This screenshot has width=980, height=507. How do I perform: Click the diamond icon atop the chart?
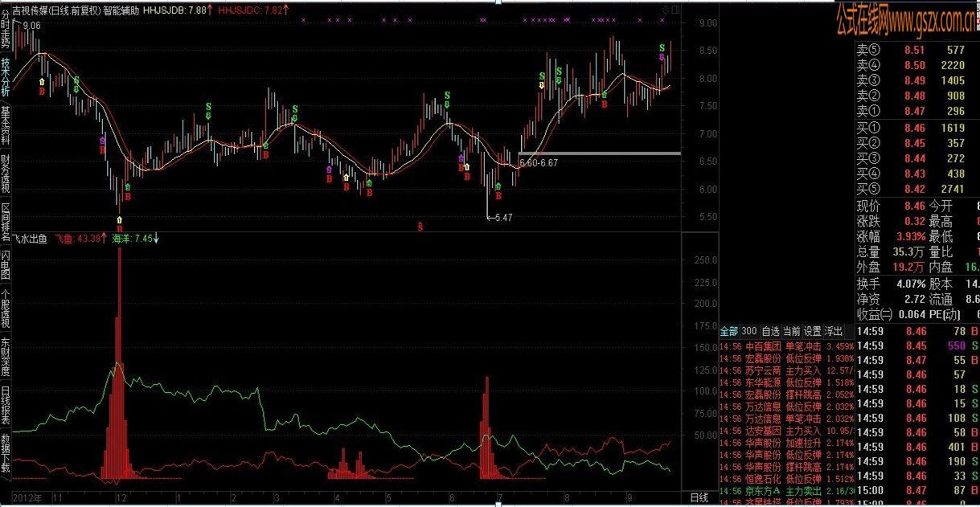[x=665, y=10]
